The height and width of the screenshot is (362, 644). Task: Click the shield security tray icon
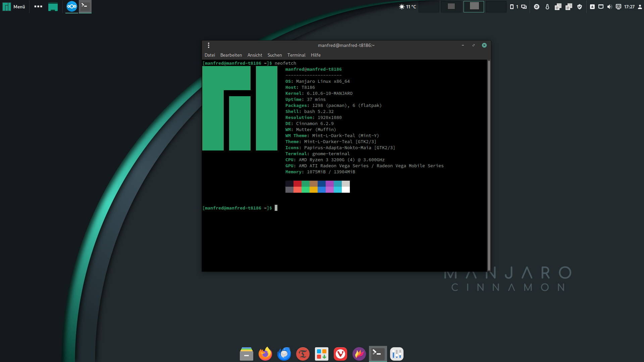(580, 7)
